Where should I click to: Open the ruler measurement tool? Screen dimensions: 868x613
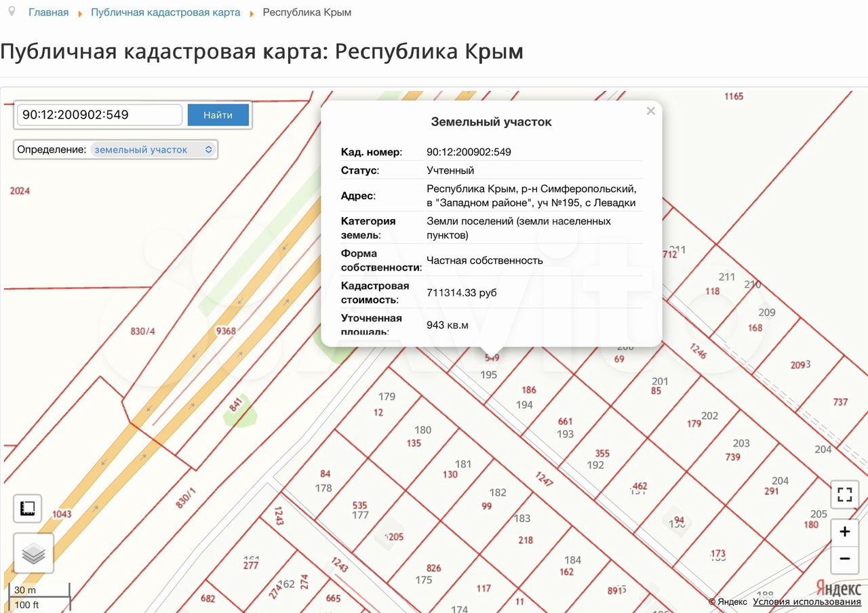tap(28, 508)
